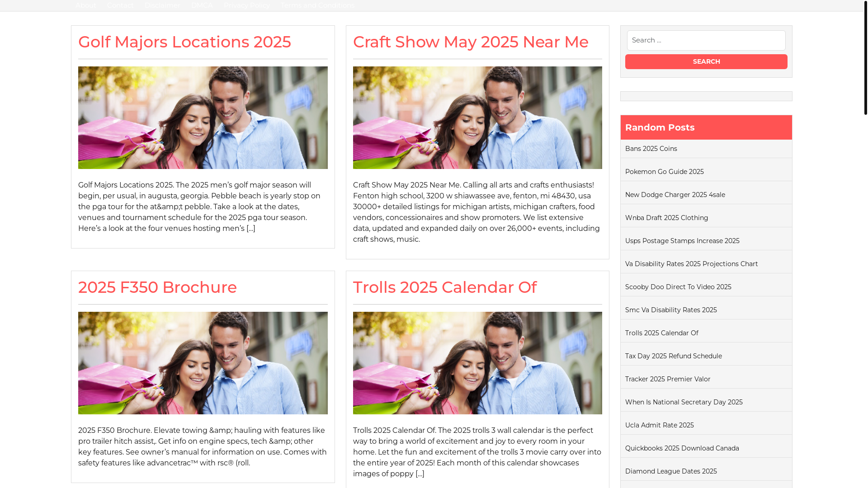Open Diamond League Dates 2025 link
The image size is (868, 488).
671,471
